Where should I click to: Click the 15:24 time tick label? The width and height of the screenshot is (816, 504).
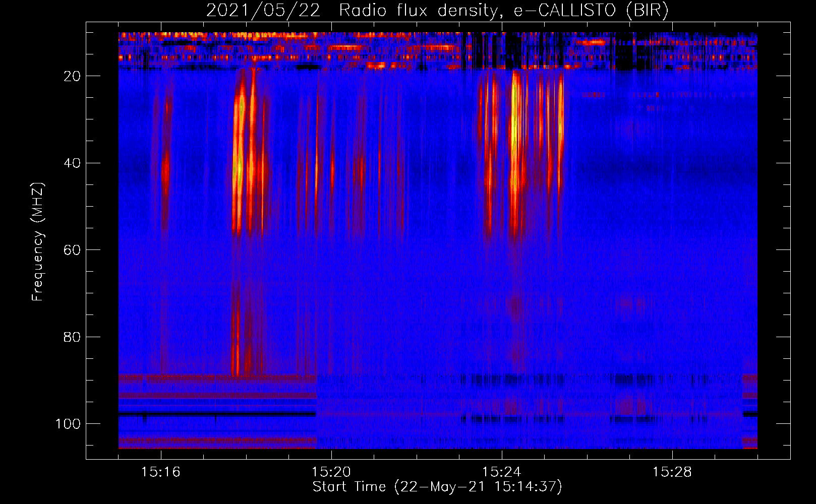pos(502,472)
